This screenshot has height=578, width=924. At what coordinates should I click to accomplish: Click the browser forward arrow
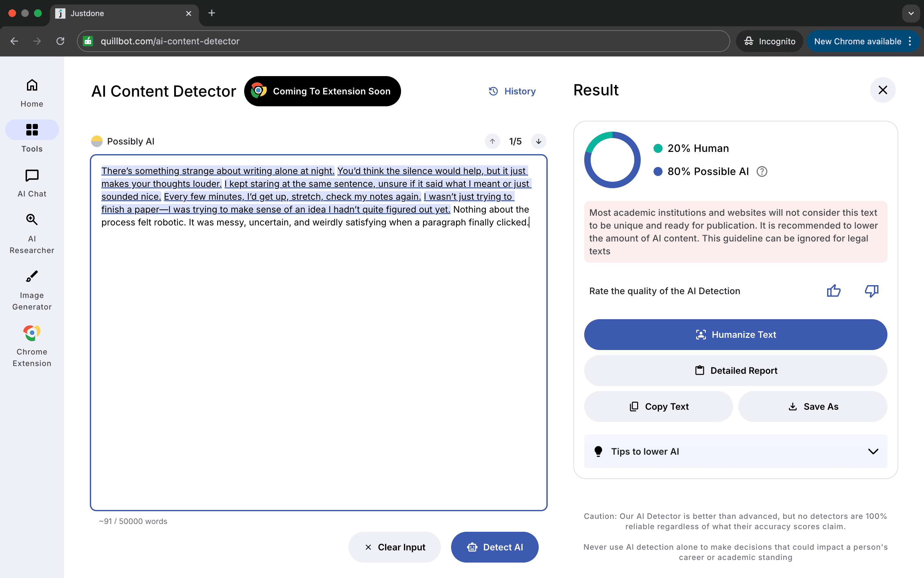[x=37, y=41]
